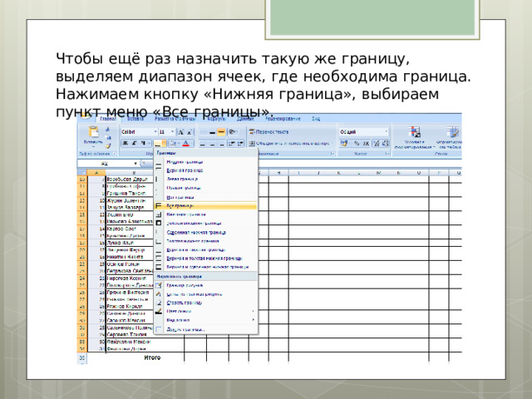Click the conditional formatting icon
532x399 pixels.
coord(414,132)
